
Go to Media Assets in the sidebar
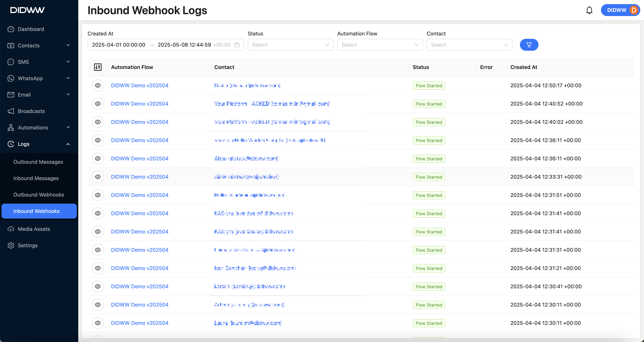pyautogui.click(x=34, y=229)
